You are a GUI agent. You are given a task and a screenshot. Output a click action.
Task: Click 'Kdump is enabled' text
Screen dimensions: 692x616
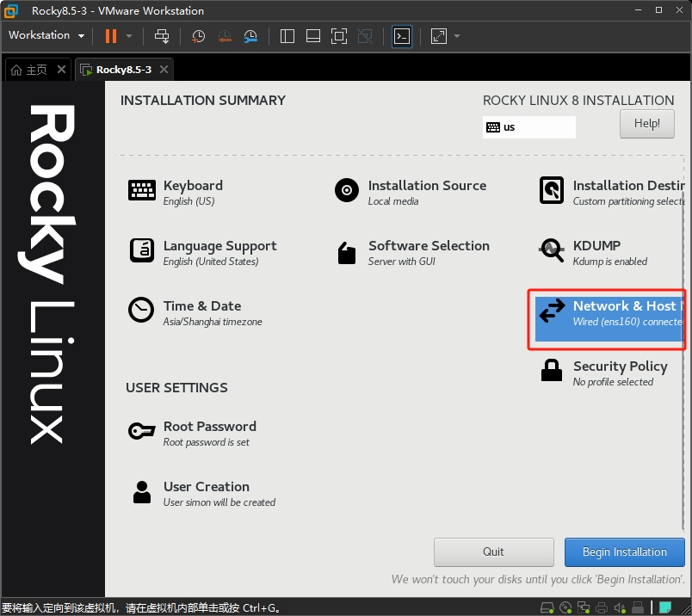pyautogui.click(x=610, y=262)
